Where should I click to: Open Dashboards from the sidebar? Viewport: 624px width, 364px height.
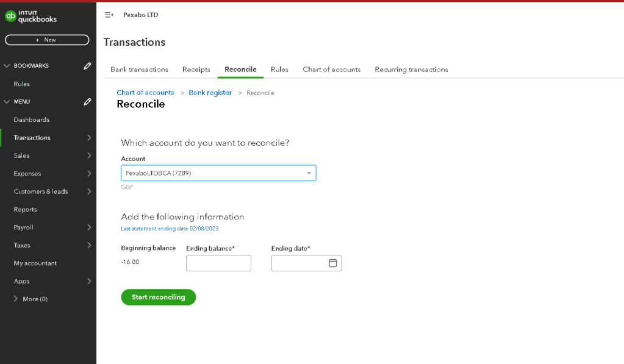(32, 120)
